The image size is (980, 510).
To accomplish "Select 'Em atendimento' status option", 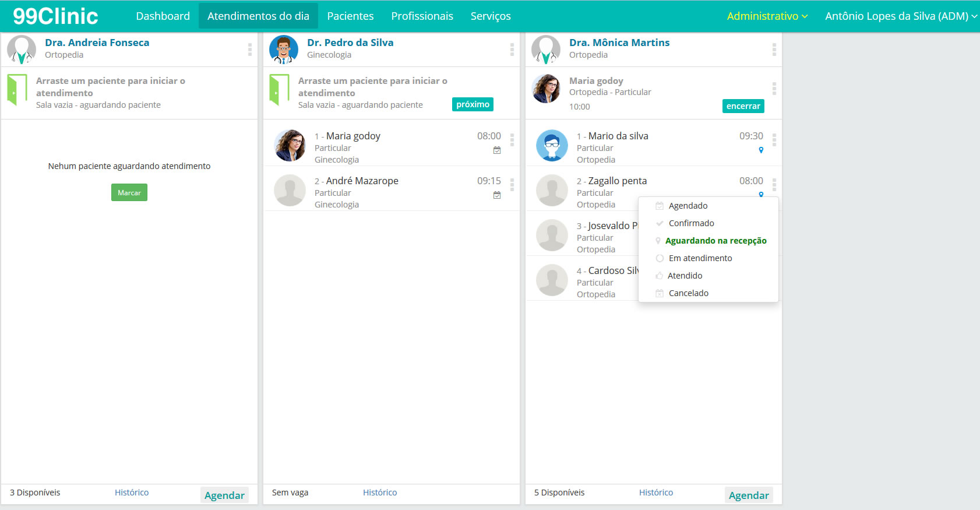I will (x=700, y=258).
